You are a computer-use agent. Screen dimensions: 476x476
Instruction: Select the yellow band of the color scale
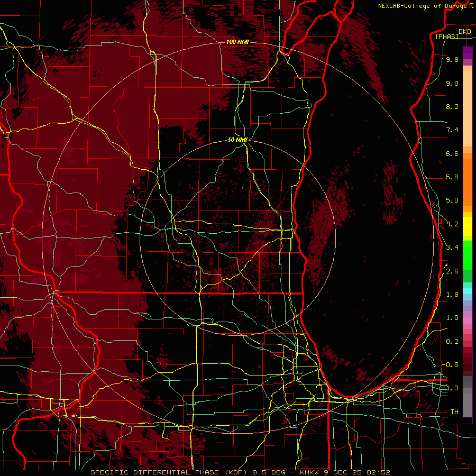(467, 226)
